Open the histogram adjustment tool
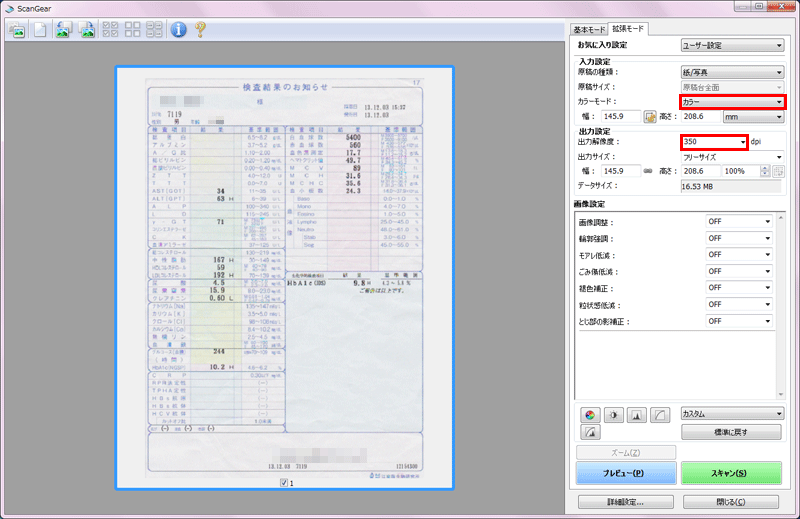This screenshot has width=800, height=519. [636, 415]
